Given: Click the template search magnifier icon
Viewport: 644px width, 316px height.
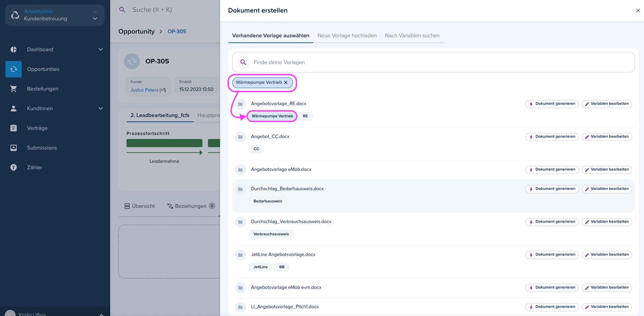Looking at the screenshot, I should tap(243, 62).
